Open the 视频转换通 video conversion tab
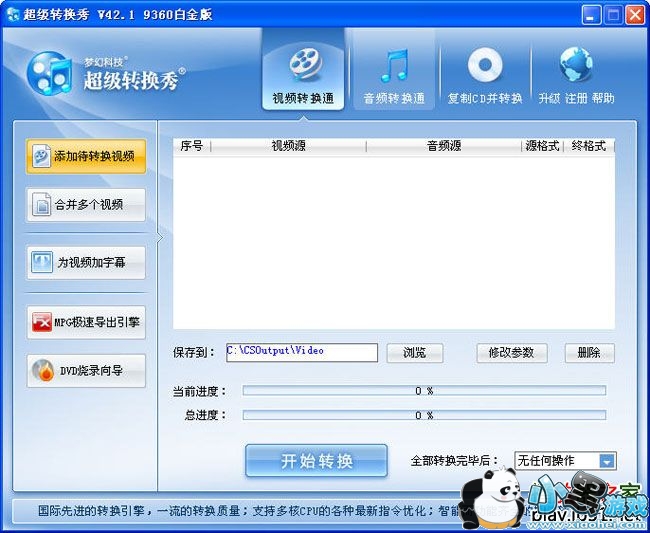 pyautogui.click(x=303, y=70)
